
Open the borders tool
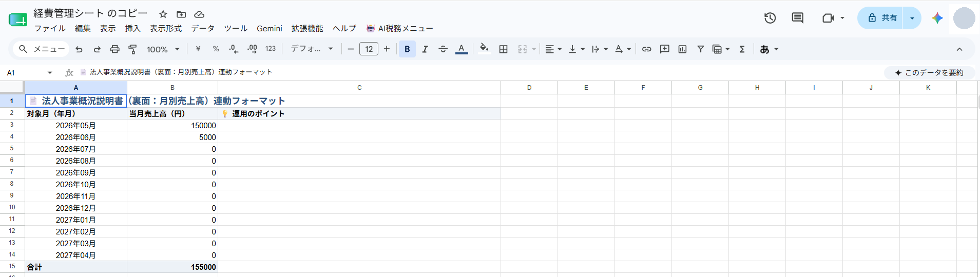point(504,49)
